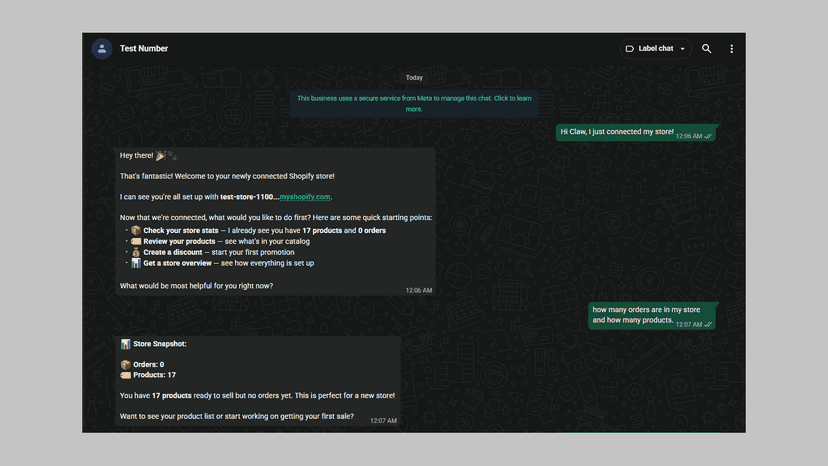
Task: Click the 12:06 AM timestamp on the welcome message
Action: coord(419,291)
